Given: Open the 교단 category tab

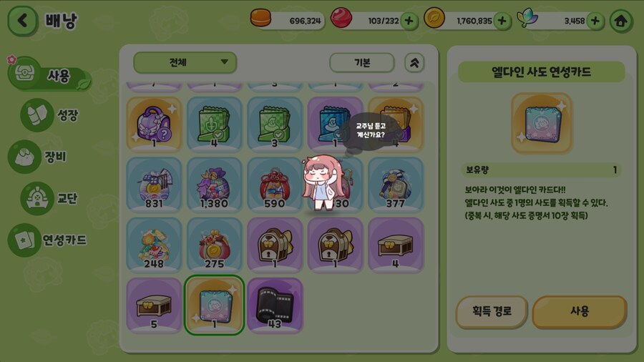Looking at the screenshot, I should (49, 199).
